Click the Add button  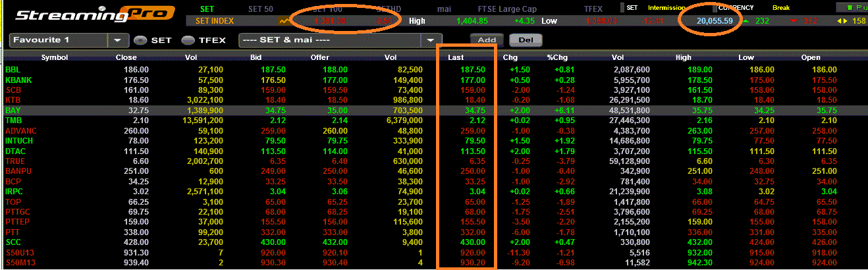tap(487, 40)
